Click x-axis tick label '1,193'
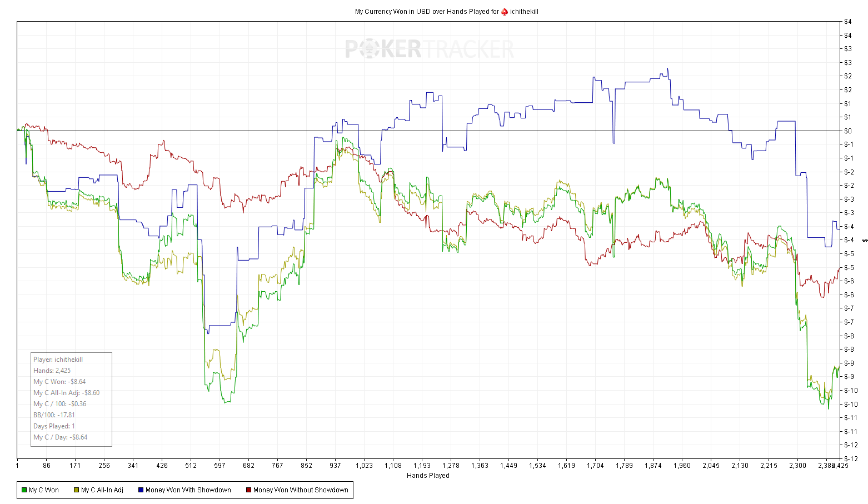This screenshot has height=504, width=868. pos(422,466)
